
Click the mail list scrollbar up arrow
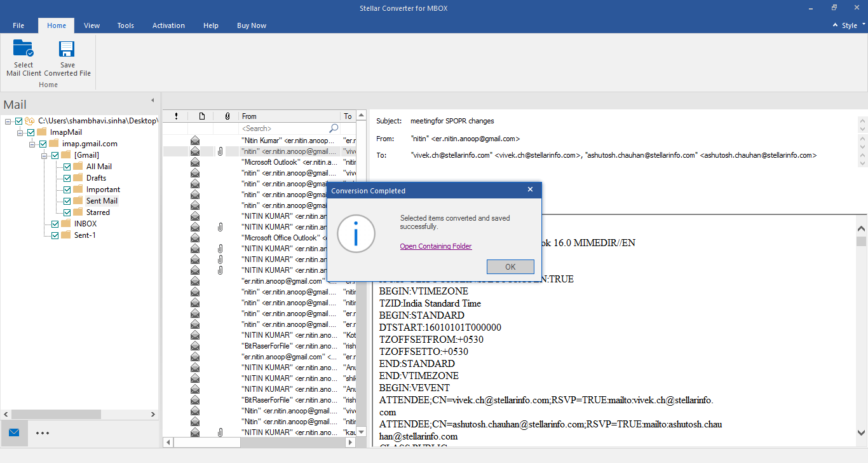361,116
